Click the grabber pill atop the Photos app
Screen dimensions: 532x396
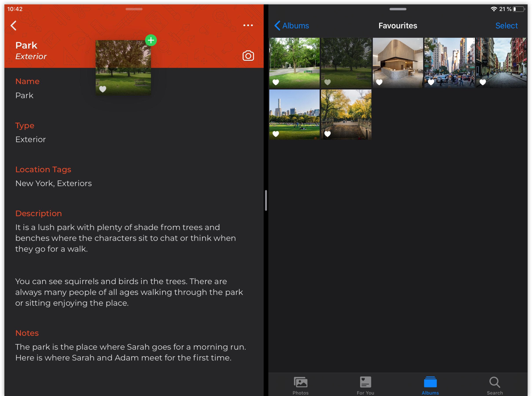tap(398, 9)
